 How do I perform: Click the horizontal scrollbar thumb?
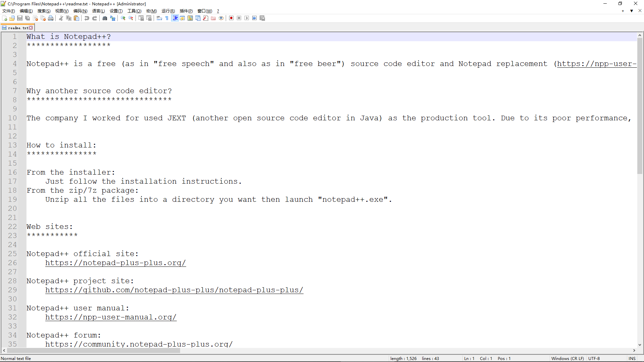pos(94,351)
